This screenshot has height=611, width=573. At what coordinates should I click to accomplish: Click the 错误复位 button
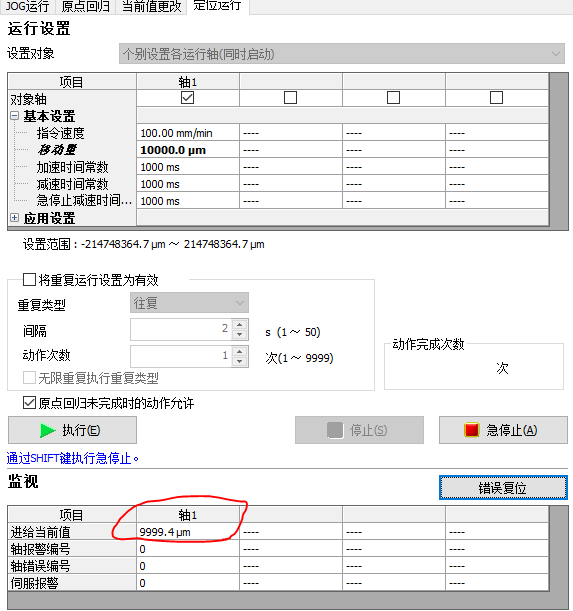tap(503, 487)
